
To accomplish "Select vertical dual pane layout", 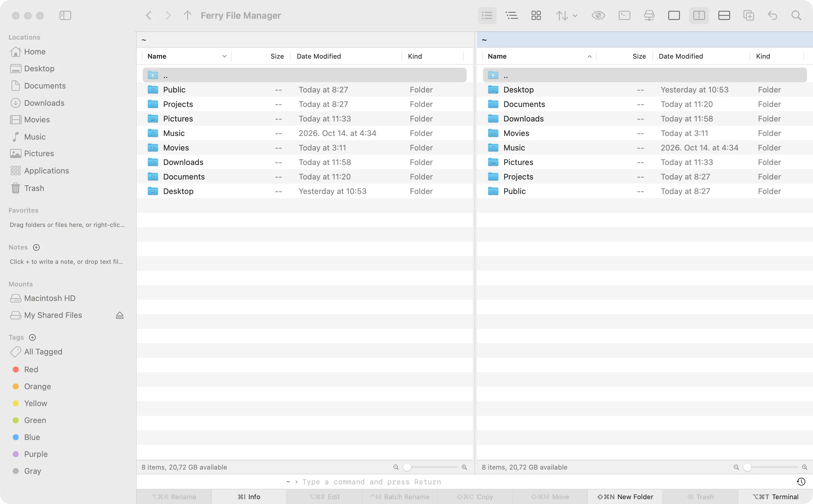I will pos(699,15).
